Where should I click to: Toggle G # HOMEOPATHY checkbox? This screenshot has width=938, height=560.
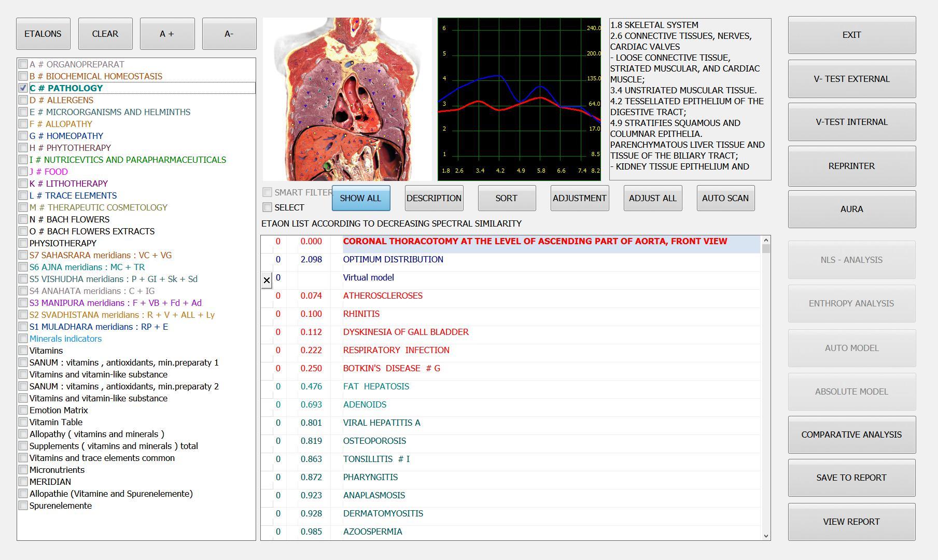(23, 136)
